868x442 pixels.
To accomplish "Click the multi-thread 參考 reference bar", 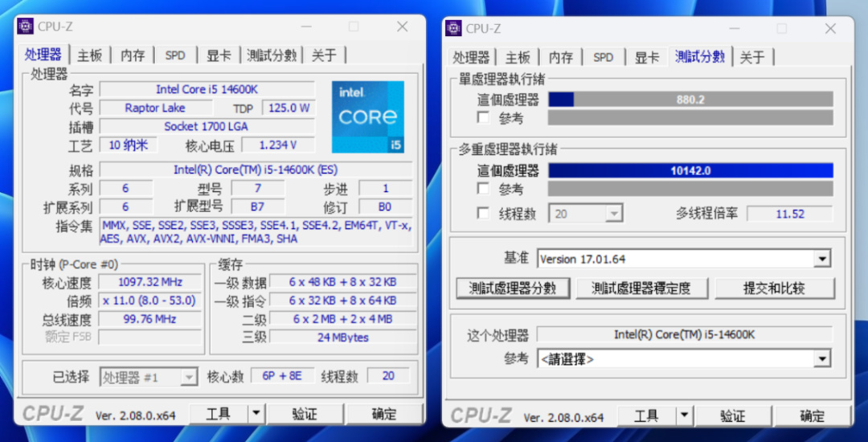I will [x=690, y=189].
